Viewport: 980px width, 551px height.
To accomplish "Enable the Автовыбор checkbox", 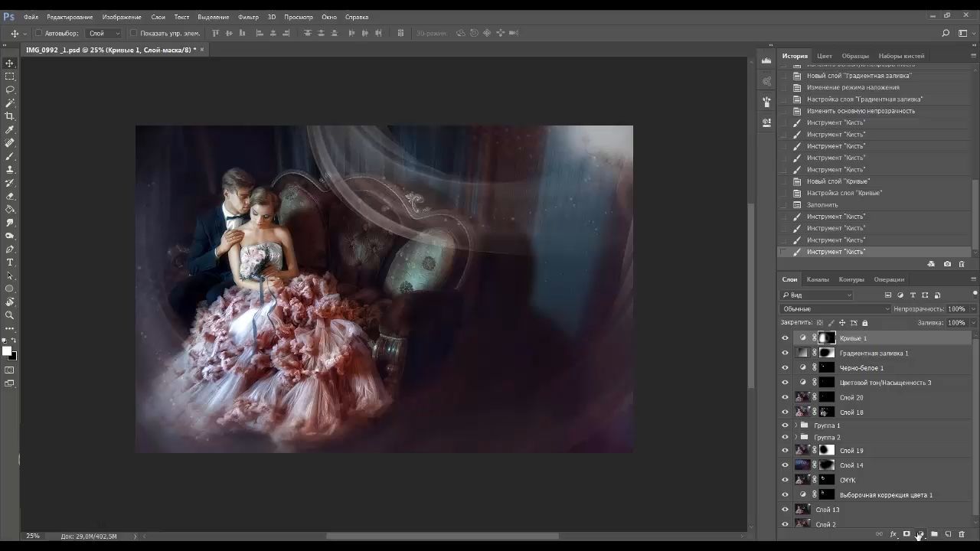I will tap(38, 33).
